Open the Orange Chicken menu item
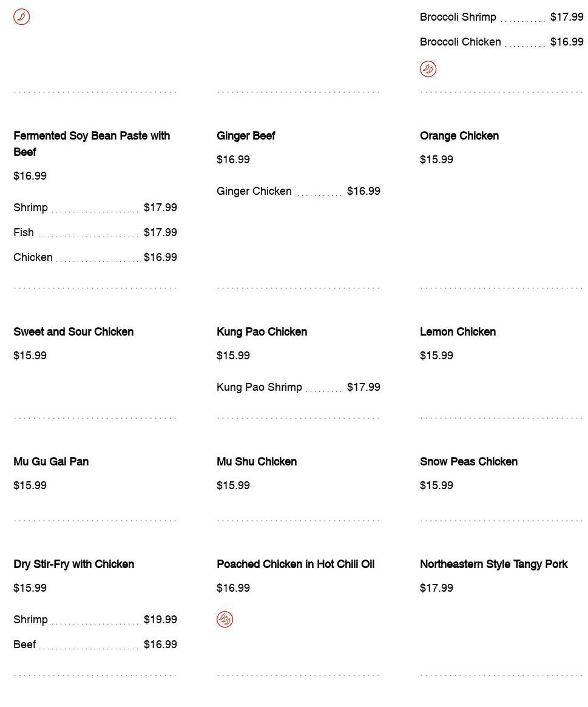Viewport: 588px width, 707px height. (x=459, y=136)
